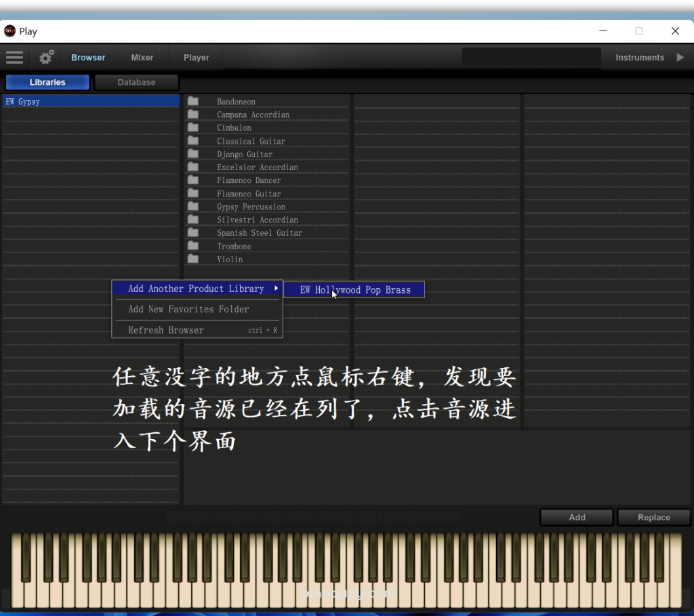The width and height of the screenshot is (694, 616).
Task: Select the Silvestri Accordian name
Action: pyautogui.click(x=257, y=220)
